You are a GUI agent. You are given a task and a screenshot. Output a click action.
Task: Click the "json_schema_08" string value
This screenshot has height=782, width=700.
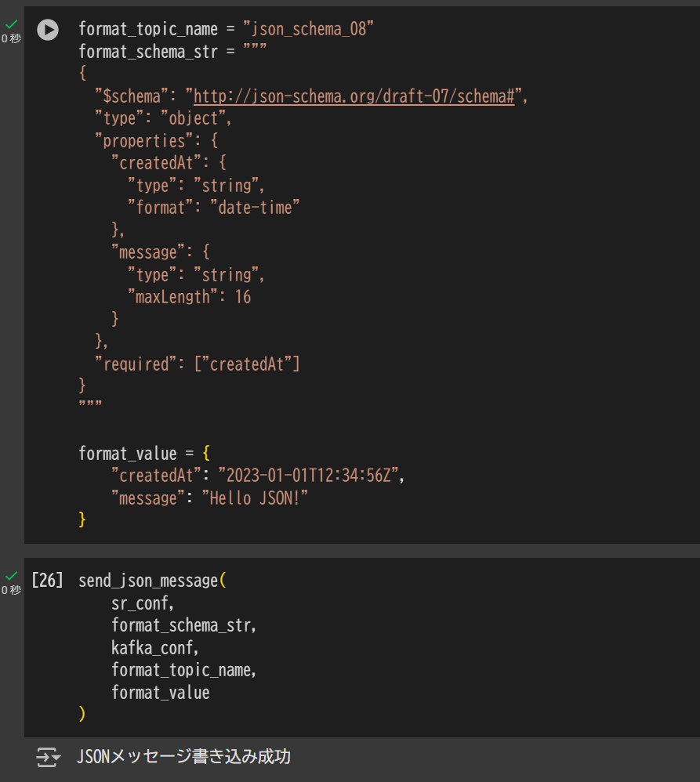(x=308, y=29)
